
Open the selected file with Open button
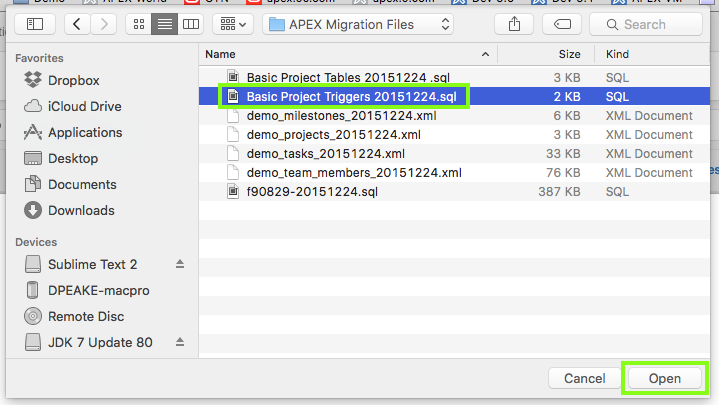(x=664, y=378)
